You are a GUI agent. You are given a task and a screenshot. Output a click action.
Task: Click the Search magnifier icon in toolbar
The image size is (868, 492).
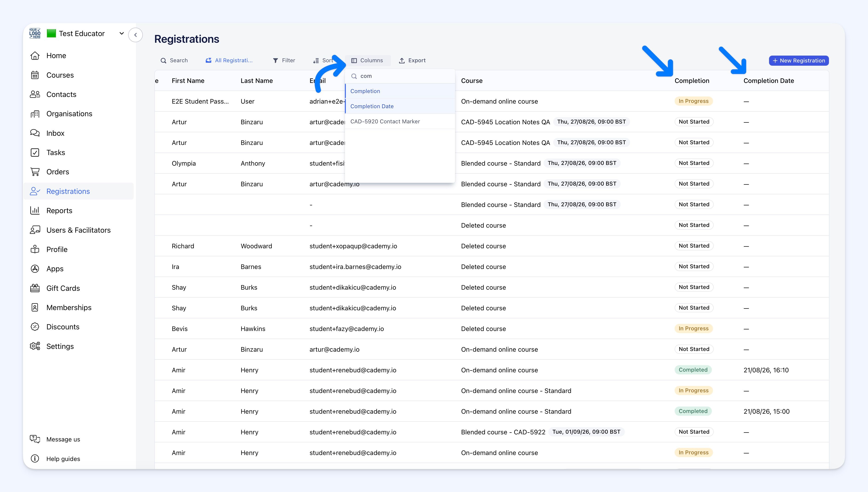pos(163,60)
